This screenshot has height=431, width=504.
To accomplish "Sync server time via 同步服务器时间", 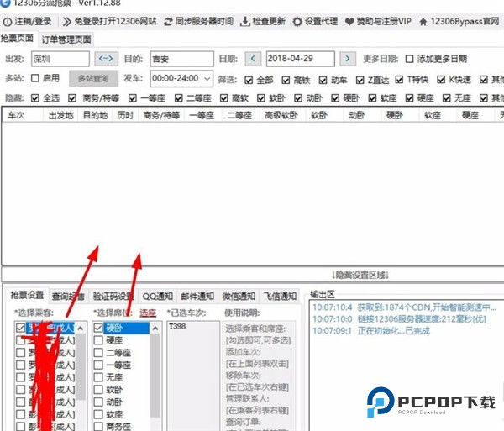I will (198, 22).
